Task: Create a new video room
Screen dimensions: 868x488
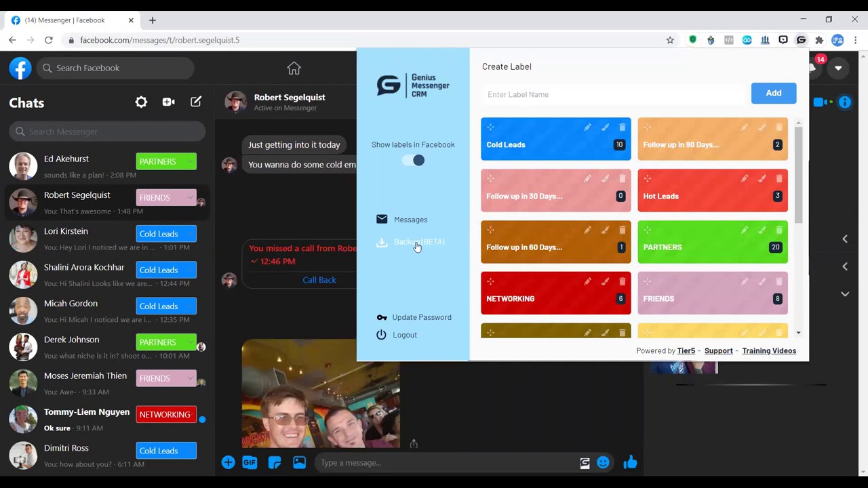Action: tap(168, 102)
